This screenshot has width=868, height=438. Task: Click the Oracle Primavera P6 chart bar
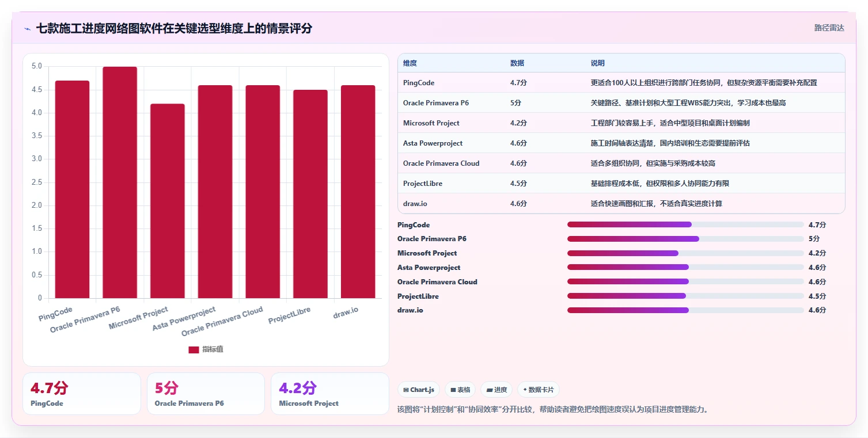tap(120, 182)
